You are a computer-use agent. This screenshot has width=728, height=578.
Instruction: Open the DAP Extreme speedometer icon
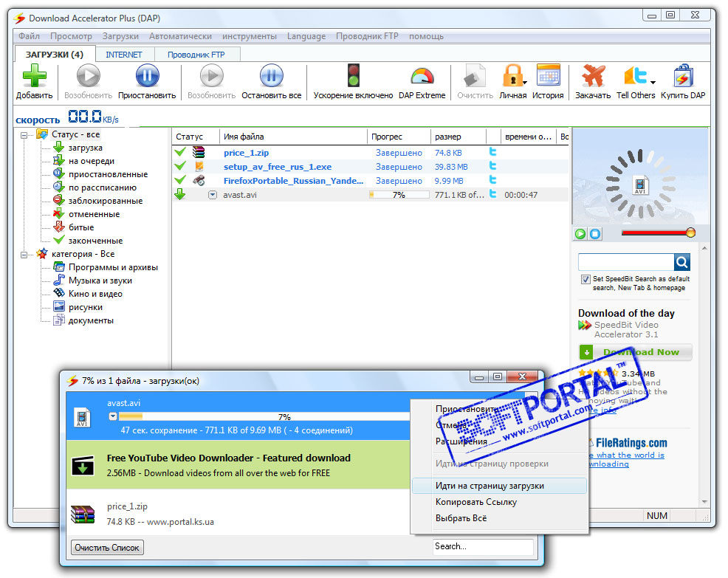point(422,77)
